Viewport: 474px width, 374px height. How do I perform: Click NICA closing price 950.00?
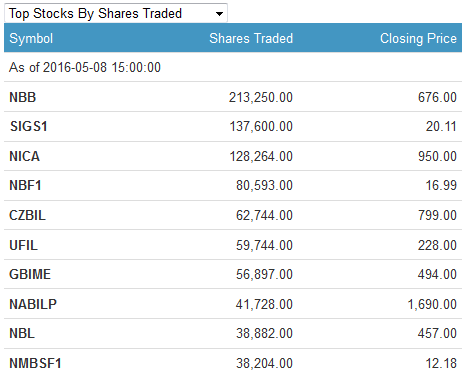click(x=437, y=156)
